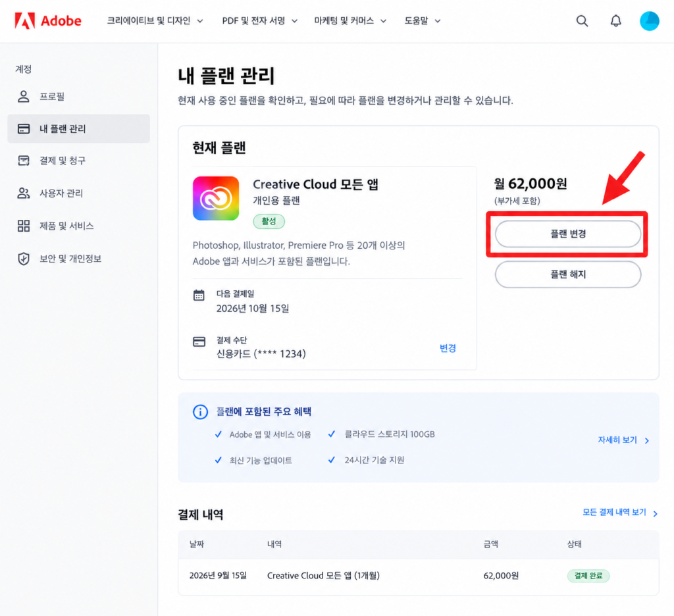Click the 보안 및 개인정보 shield icon

tap(24, 259)
